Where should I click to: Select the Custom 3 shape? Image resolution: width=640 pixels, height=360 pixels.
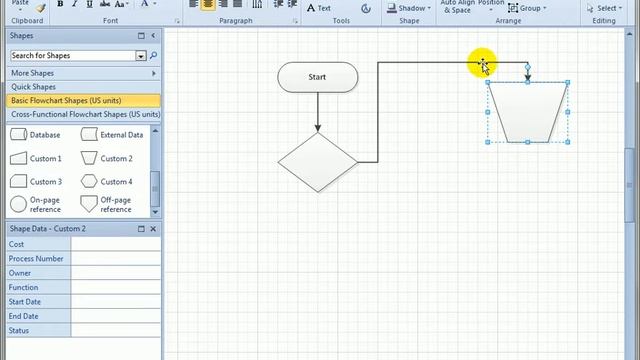click(36, 182)
